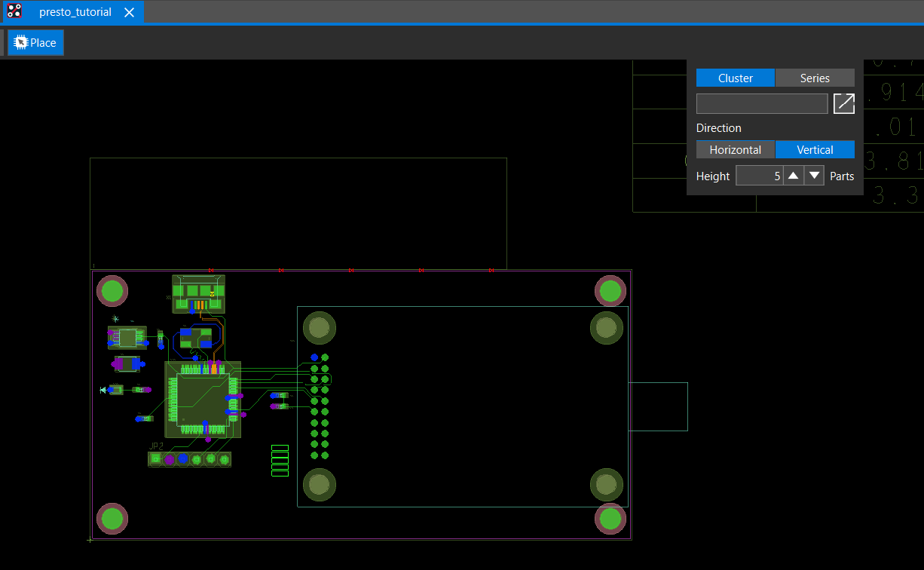Select the presto_tutorial document tab
Screen dimensions: 924x570
[75, 12]
